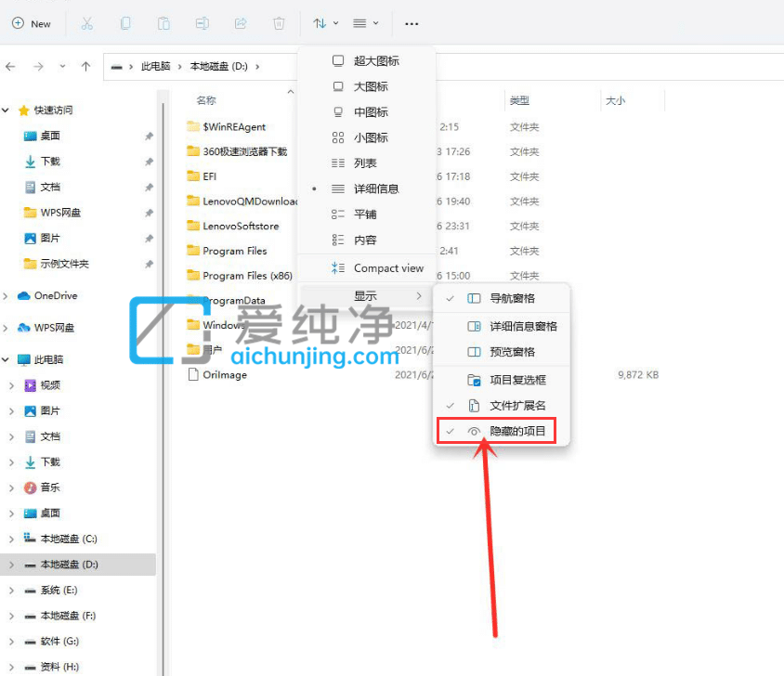Select the $WinREAgent folder
Viewport: 784px width, 676px height.
click(227, 127)
